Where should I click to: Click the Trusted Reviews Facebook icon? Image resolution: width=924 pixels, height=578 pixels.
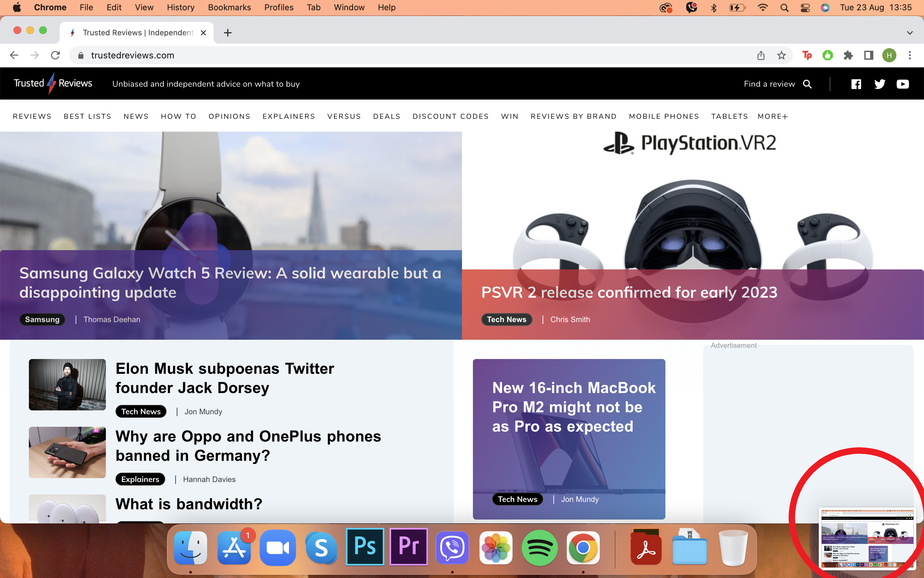856,84
